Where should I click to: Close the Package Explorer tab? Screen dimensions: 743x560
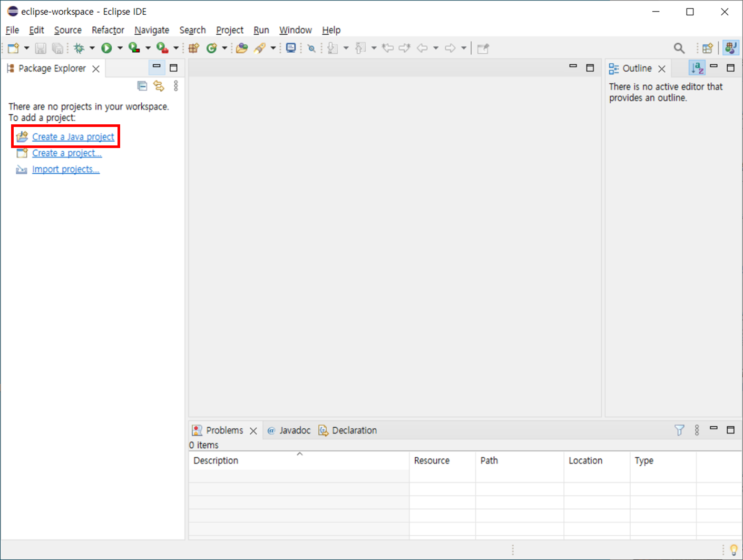point(96,68)
